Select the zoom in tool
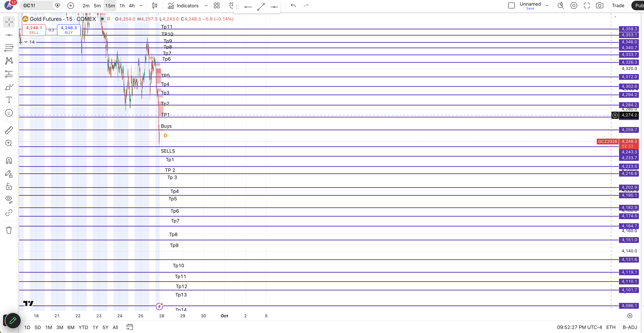Screen dimensions: 644x333 (9, 143)
